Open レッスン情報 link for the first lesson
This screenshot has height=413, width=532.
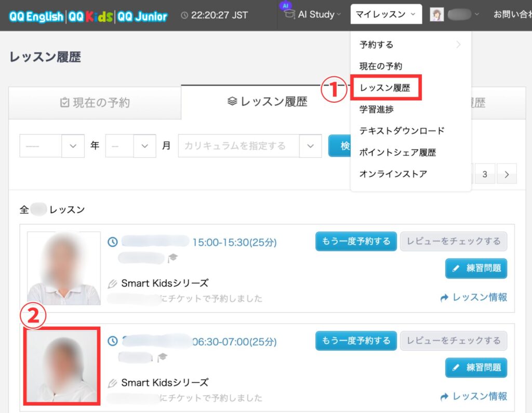tap(473, 298)
